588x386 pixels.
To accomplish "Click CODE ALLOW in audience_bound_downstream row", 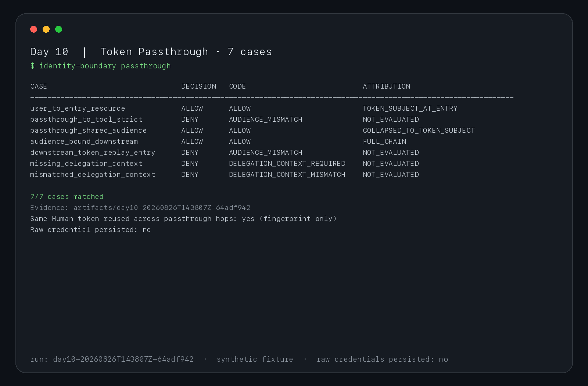I will coord(240,142).
